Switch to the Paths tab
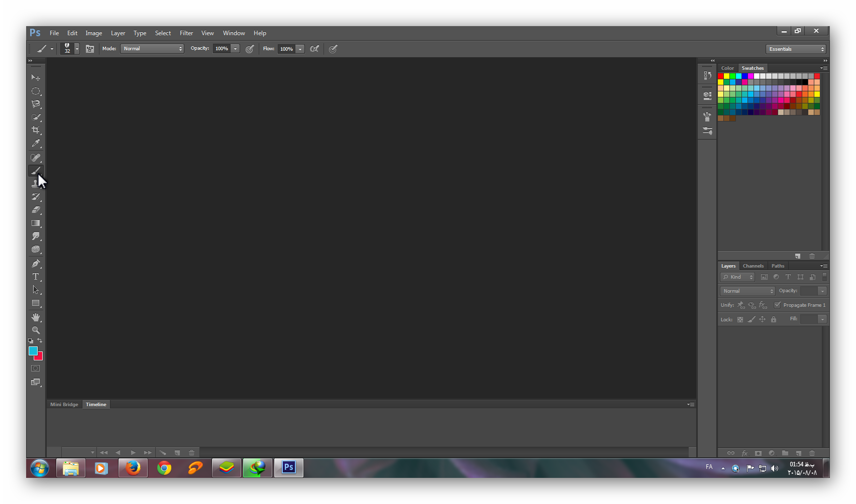The width and height of the screenshot is (856, 504). pos(778,266)
